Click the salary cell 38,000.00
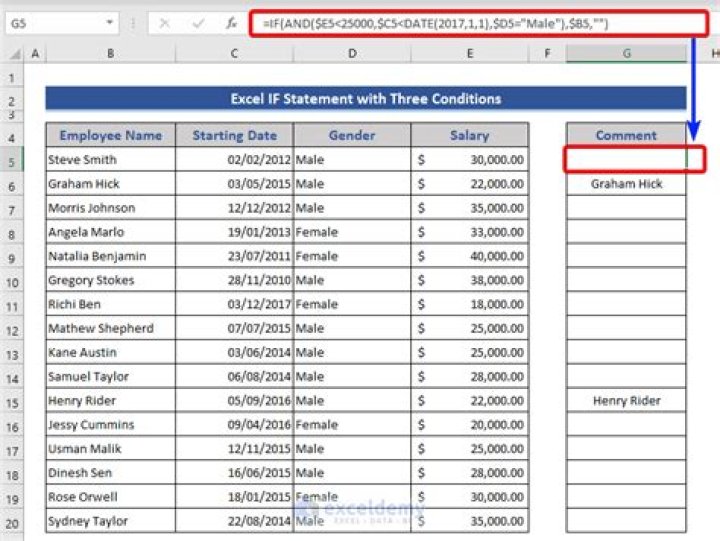This screenshot has width=720, height=541. click(470, 280)
